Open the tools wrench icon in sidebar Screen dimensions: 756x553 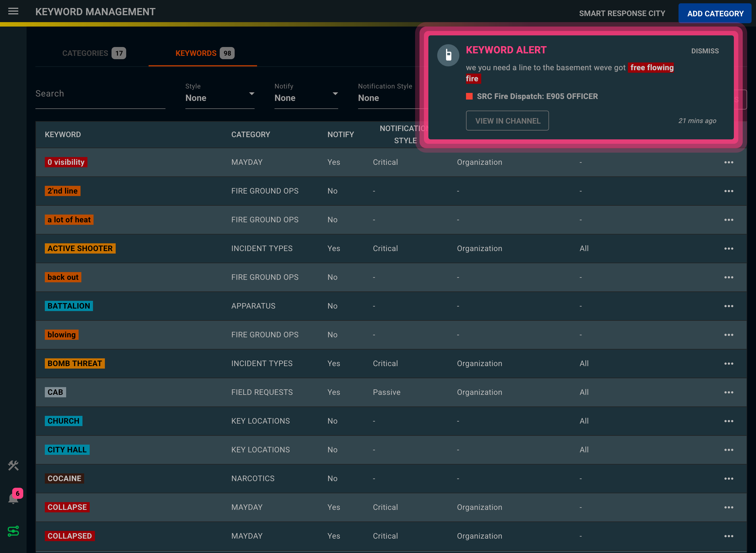(13, 465)
